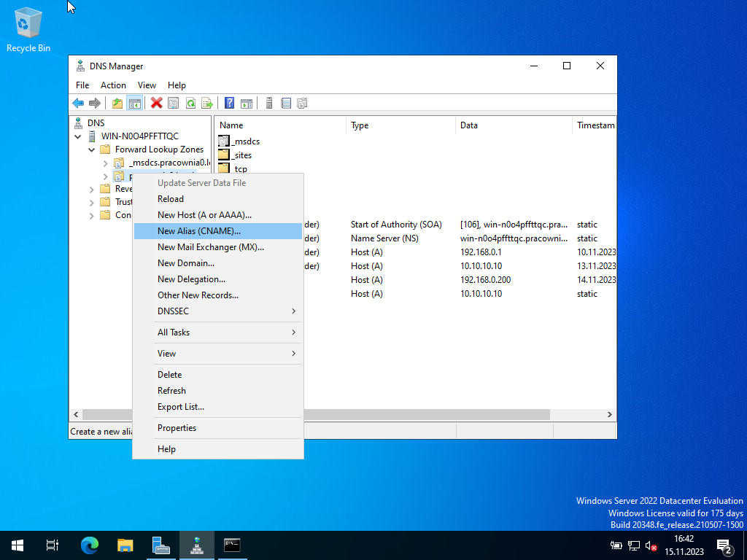Open the Action menu in menu bar
Screen dimensions: 747x560
point(113,85)
